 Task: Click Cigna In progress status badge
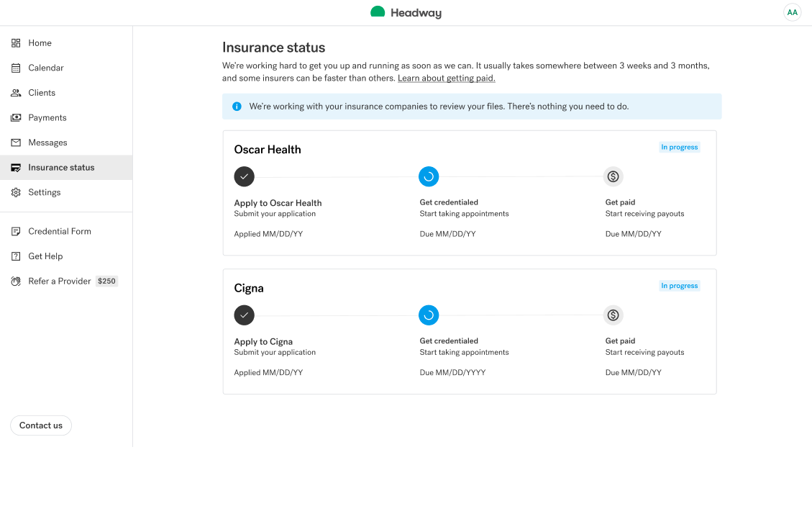[680, 286]
